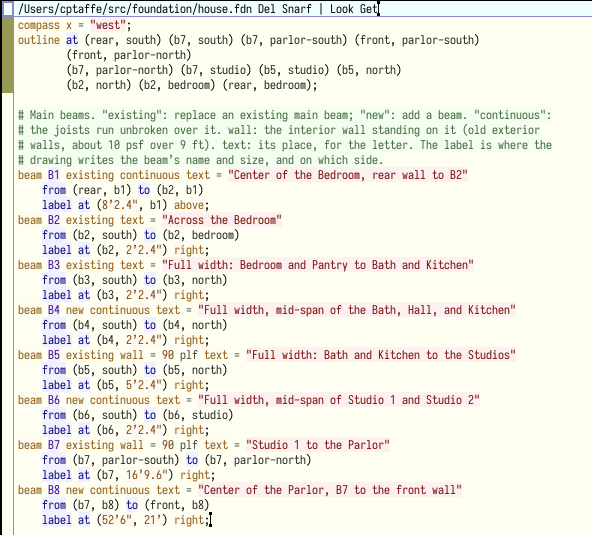This screenshot has height=535, width=592.
Task: Click "(b5, studio)" in the outline
Action: [294, 70]
